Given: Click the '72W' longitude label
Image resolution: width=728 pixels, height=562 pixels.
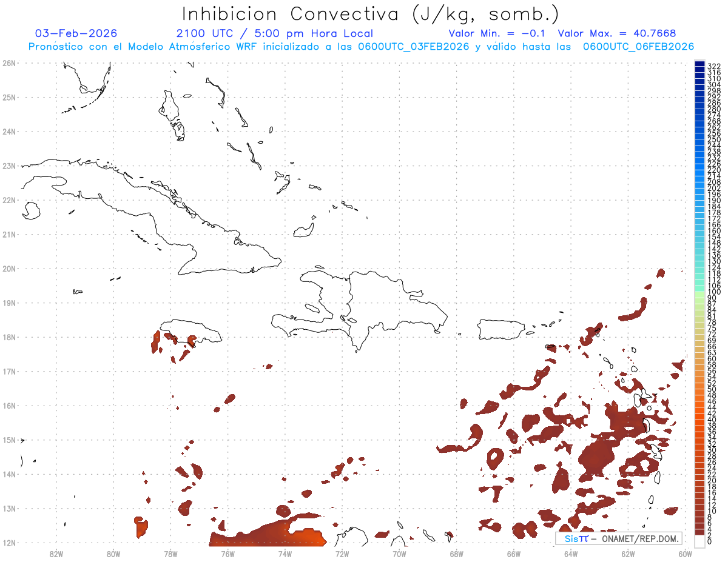Looking at the screenshot, I should click(x=342, y=554).
